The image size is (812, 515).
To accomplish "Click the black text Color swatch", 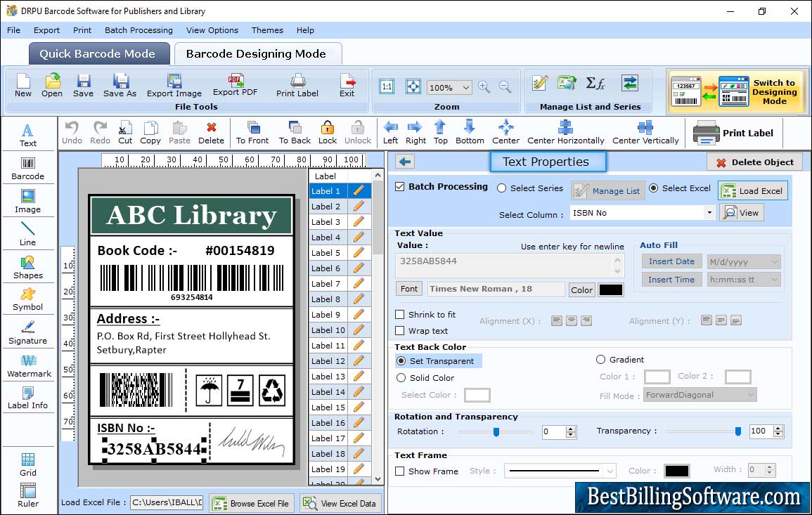I will [x=610, y=290].
